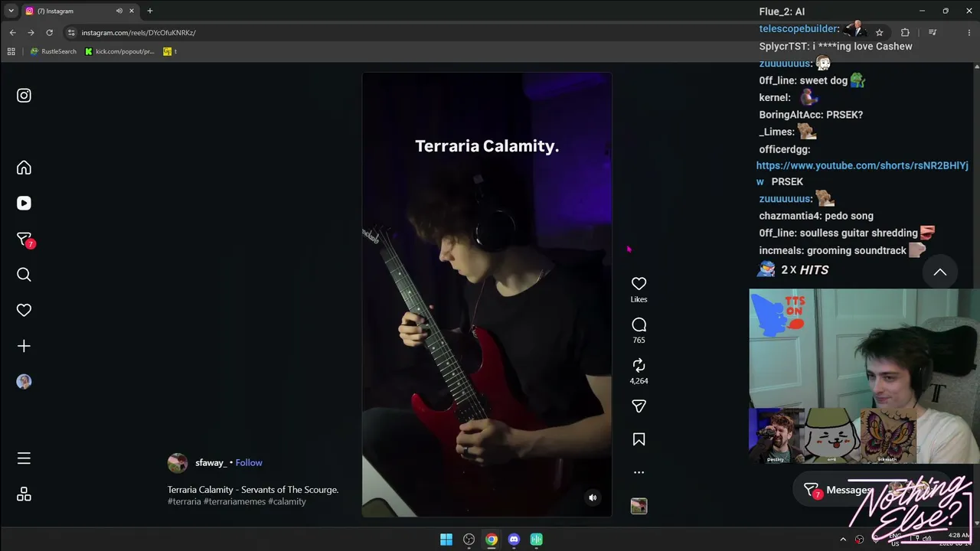Mute the reel audio

click(592, 497)
